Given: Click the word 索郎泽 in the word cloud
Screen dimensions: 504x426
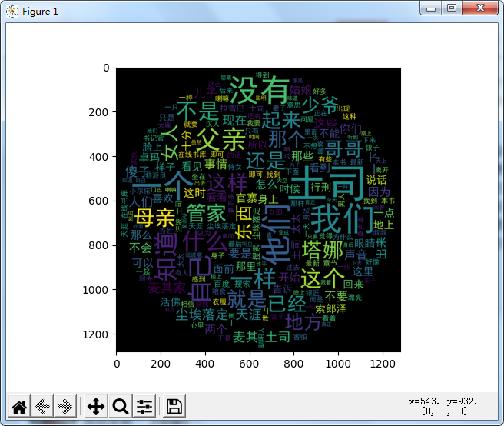Looking at the screenshot, I should 330,308.
